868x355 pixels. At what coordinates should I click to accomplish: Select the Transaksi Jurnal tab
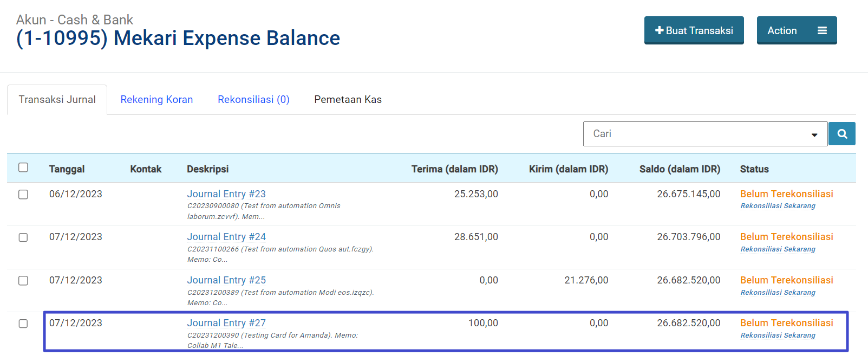click(57, 100)
